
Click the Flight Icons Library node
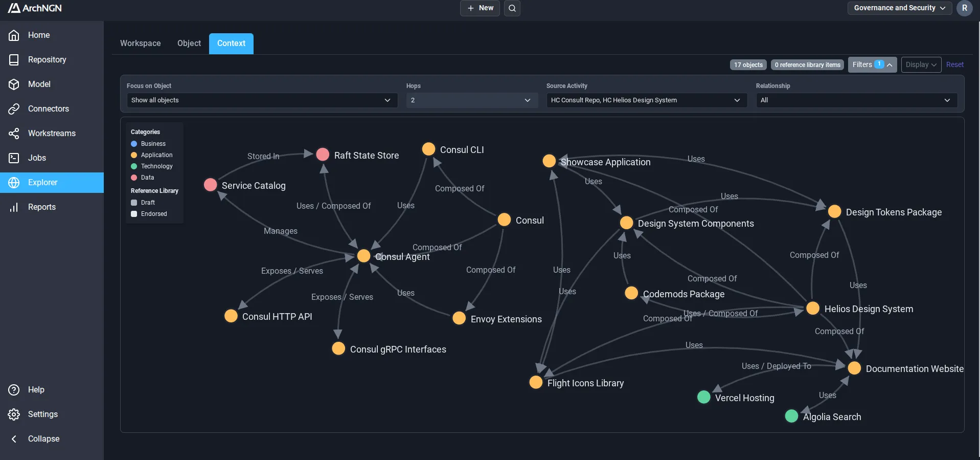[536, 382]
